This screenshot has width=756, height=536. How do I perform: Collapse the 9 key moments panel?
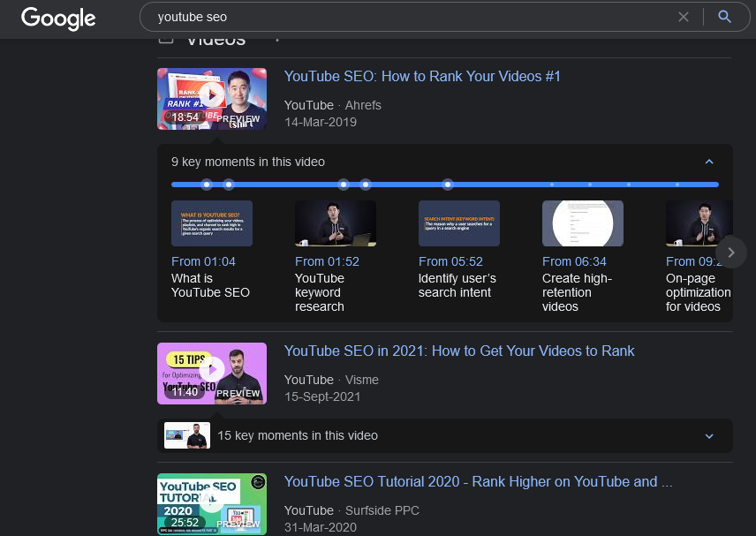[x=708, y=162]
